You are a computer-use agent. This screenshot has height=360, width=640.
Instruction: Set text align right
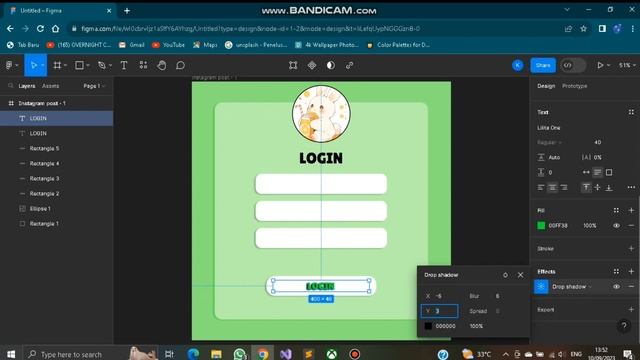pyautogui.click(x=564, y=187)
